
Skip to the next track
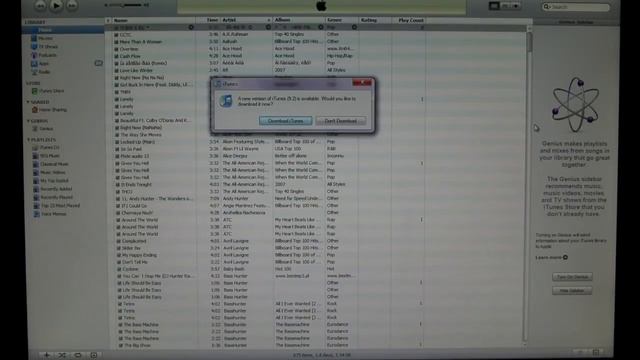pos(72,5)
